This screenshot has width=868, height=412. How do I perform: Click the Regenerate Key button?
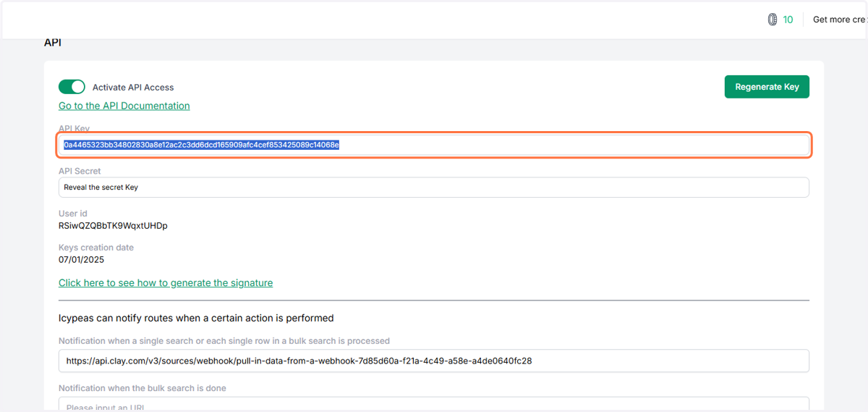pos(767,87)
